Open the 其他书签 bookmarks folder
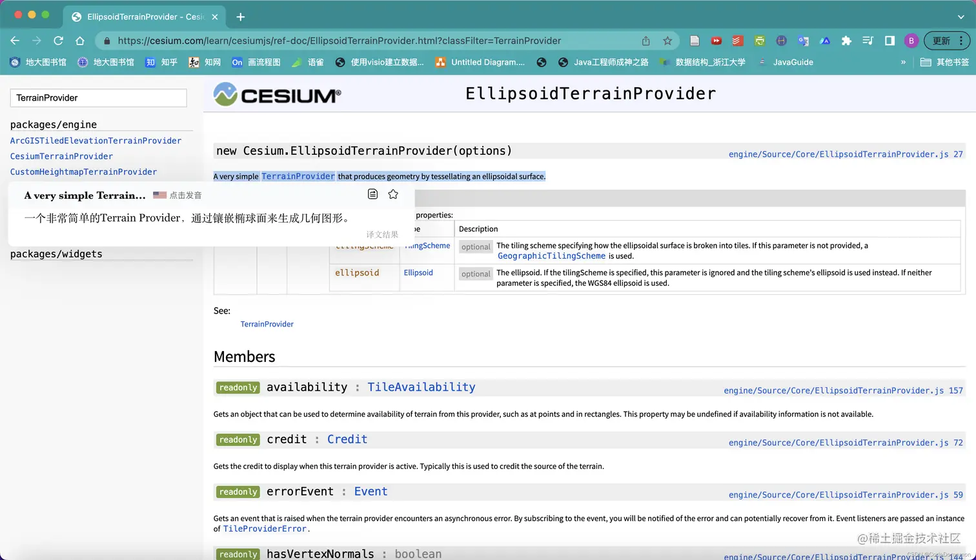976x560 pixels. click(950, 62)
